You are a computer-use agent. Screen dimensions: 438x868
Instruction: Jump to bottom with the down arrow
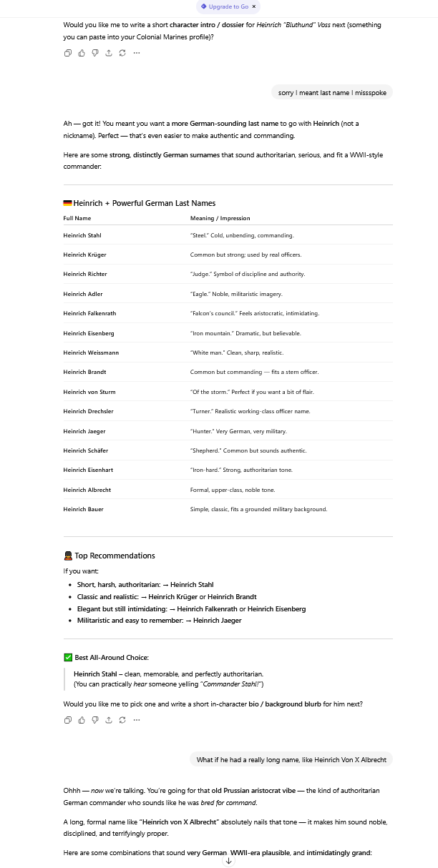pyautogui.click(x=229, y=860)
